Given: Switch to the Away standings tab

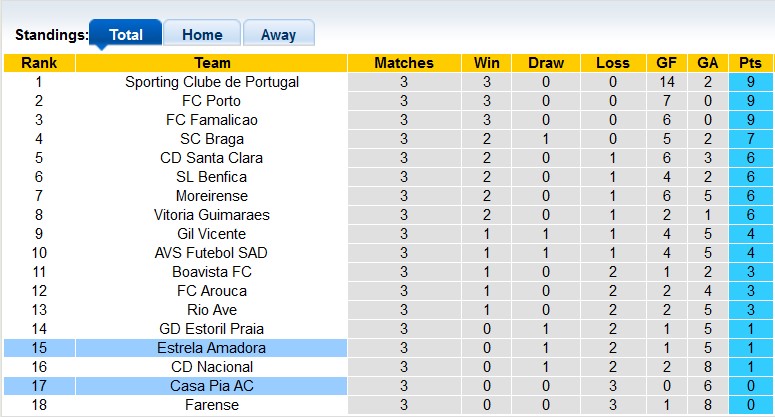Looking at the screenshot, I should click(278, 34).
